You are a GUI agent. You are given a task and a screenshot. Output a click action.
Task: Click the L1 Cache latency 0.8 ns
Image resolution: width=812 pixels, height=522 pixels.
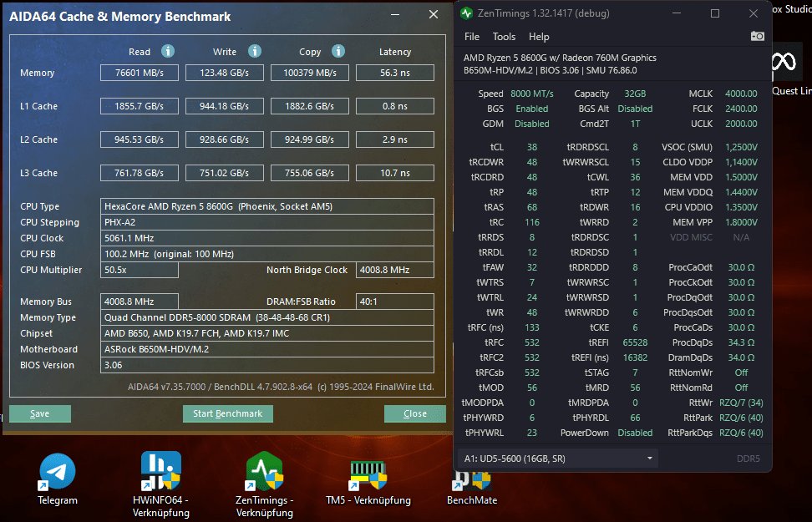tap(395, 106)
